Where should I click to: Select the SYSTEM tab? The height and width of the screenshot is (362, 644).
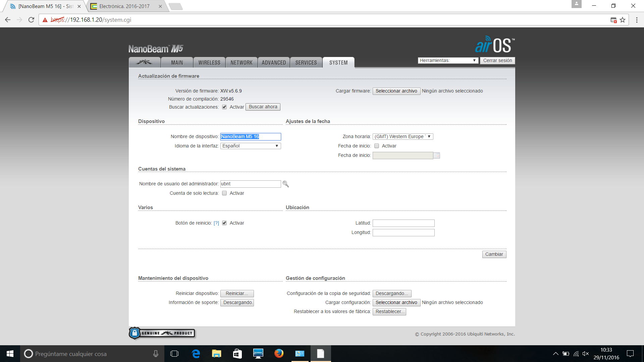[338, 63]
